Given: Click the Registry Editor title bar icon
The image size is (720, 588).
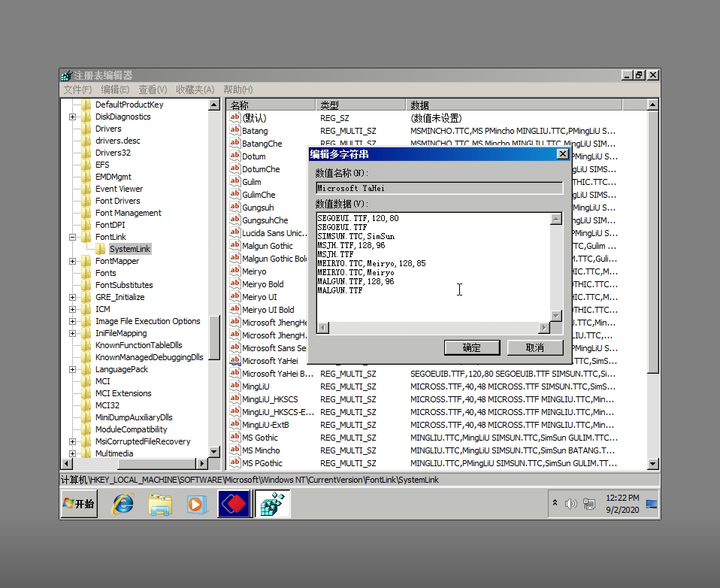Looking at the screenshot, I should pos(67,75).
